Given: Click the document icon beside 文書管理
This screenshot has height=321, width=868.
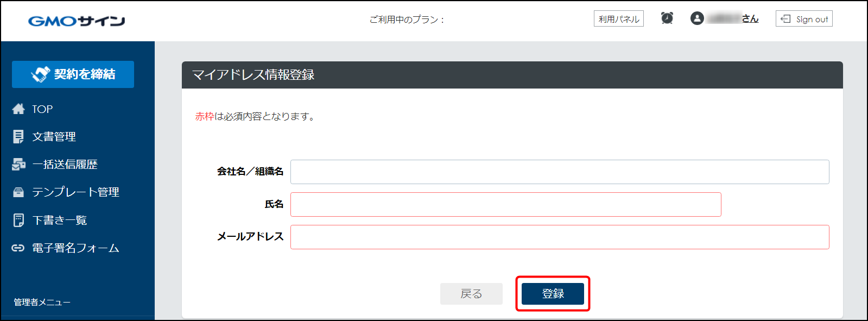Looking at the screenshot, I should pyautogui.click(x=18, y=137).
